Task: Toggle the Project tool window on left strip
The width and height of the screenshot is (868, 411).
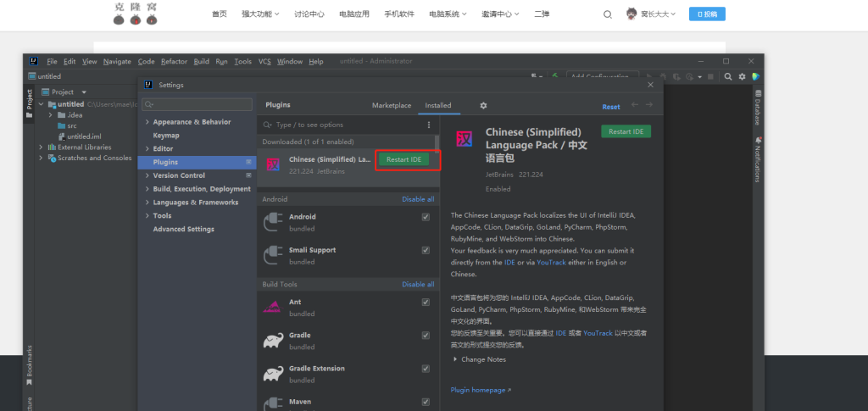Action: click(x=29, y=103)
